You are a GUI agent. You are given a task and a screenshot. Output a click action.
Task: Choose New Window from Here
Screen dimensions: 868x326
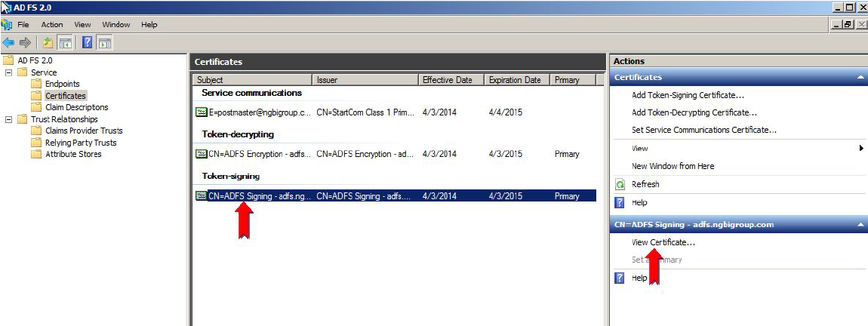pyautogui.click(x=673, y=166)
